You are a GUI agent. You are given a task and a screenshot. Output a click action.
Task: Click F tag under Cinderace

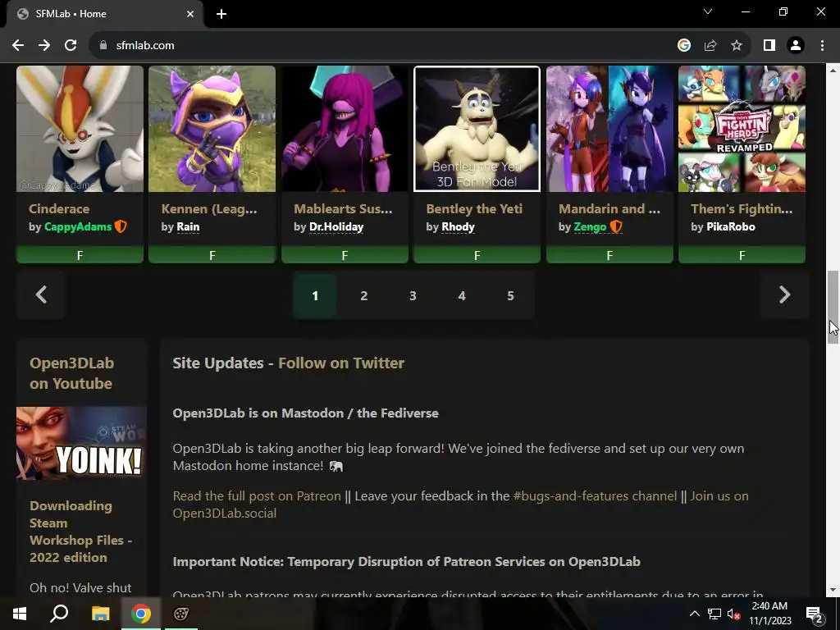pos(80,256)
